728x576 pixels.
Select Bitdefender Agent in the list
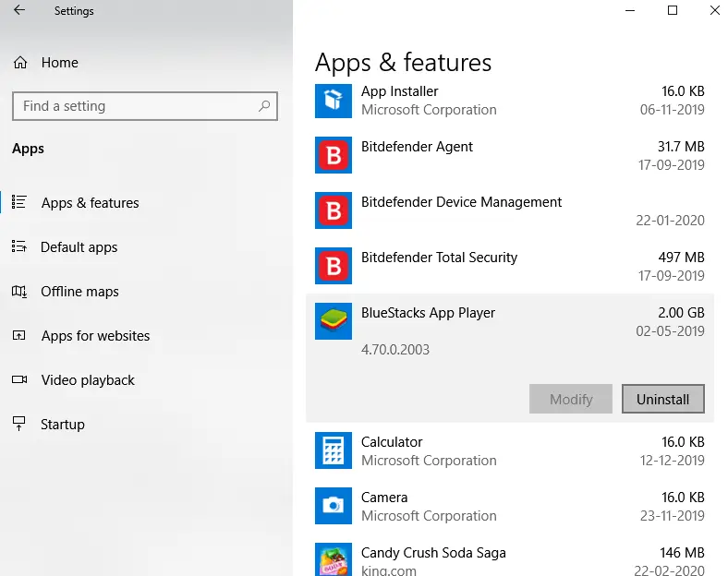click(x=417, y=147)
